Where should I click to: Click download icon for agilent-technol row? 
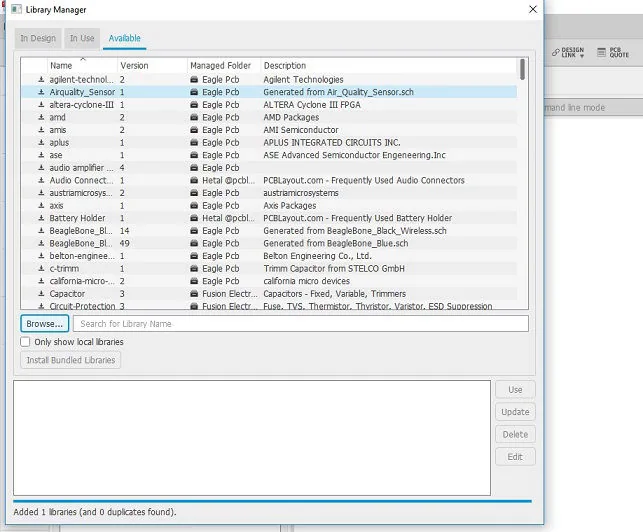coord(41,80)
